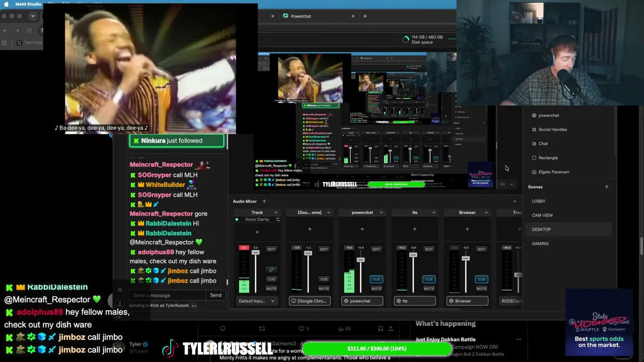Close the Powerchat browser tab
This screenshot has width=644, height=362.
coord(353,16)
